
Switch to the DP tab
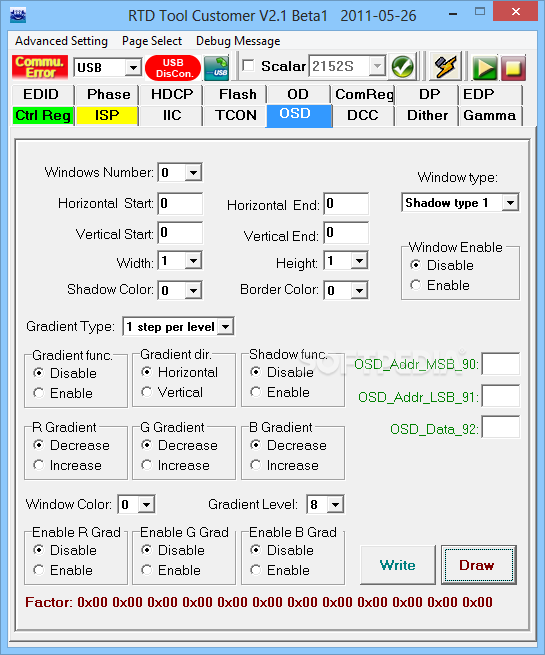(x=429, y=94)
